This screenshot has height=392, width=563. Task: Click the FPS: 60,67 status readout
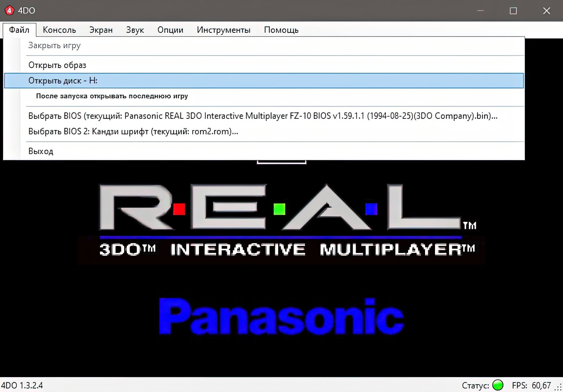point(531,385)
